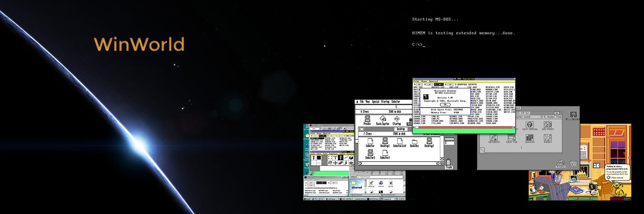Viewport: 644px width, 214px height.
Task: Open the Desk.Acc folder icon
Action: [415, 142]
